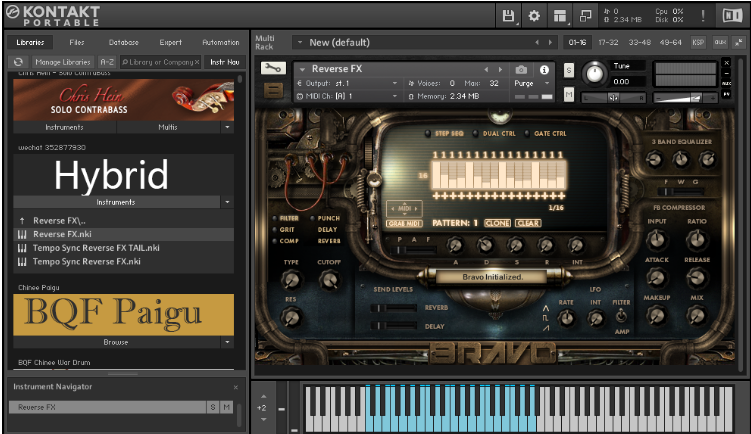Mute the Reverse FX instrument
751x434 pixels.
(569, 95)
